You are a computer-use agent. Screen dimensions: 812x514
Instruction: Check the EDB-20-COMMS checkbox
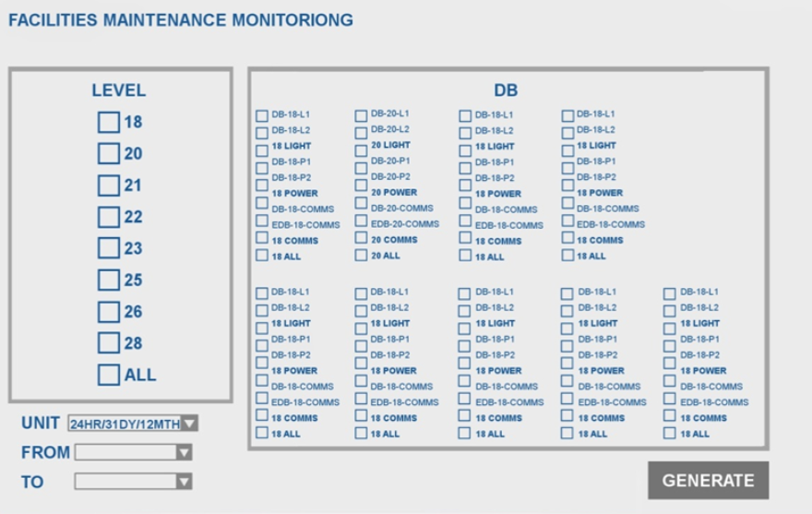tap(362, 223)
